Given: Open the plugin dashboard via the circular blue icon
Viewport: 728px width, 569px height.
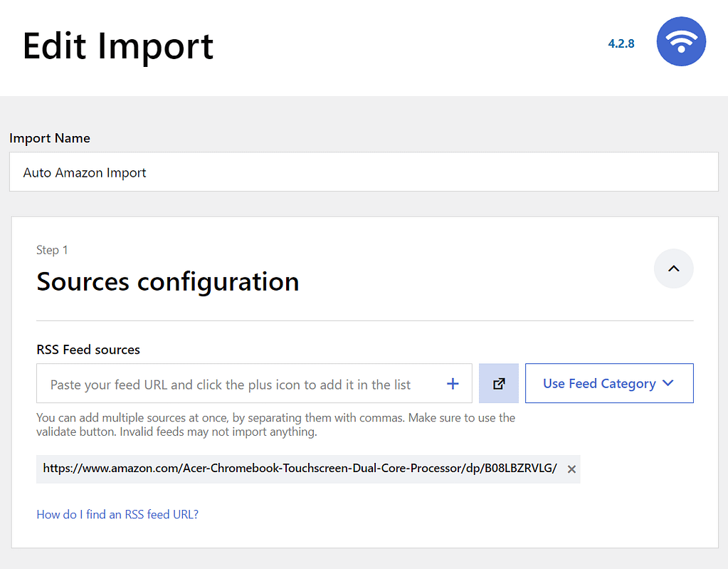Looking at the screenshot, I should click(x=680, y=41).
